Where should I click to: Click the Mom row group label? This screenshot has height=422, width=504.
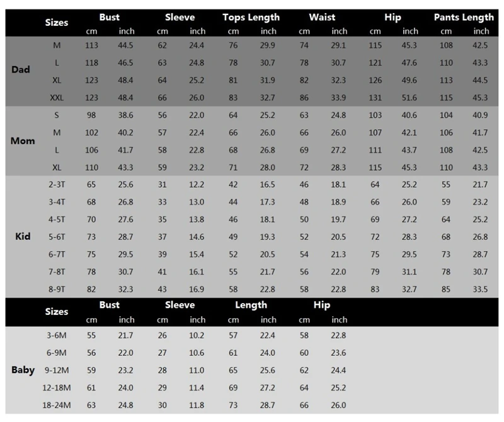point(23,140)
